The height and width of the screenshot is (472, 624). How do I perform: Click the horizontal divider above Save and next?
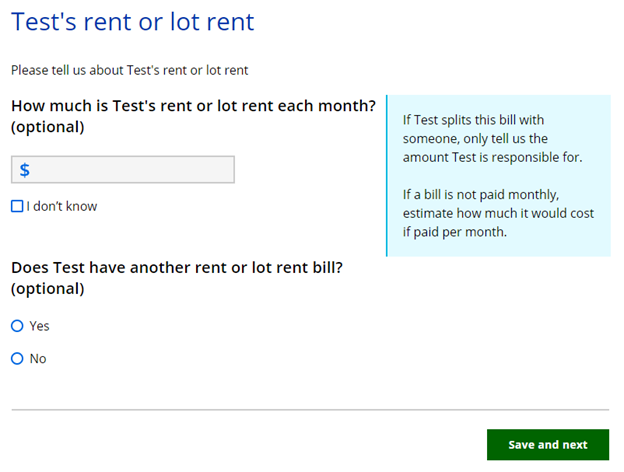tap(310, 410)
